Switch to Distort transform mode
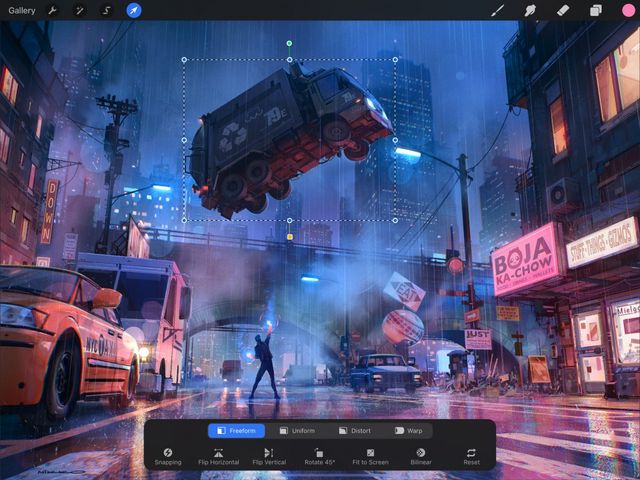The width and height of the screenshot is (640, 480). tap(355, 431)
